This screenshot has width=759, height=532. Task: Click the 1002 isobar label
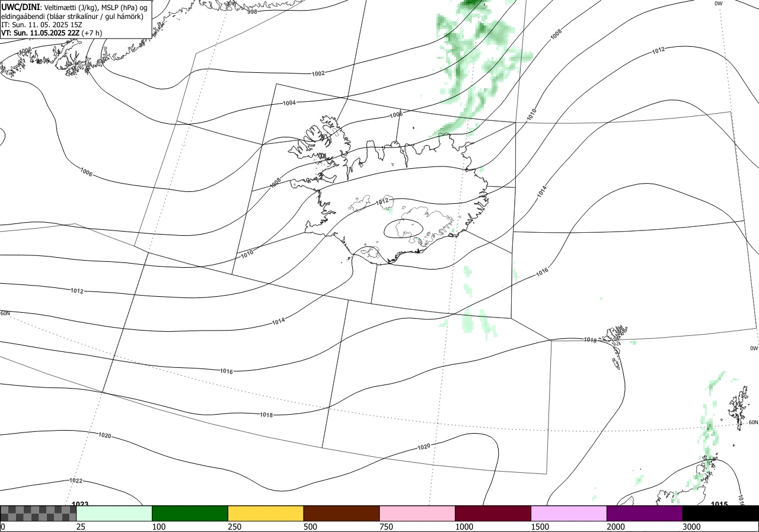pos(318,73)
